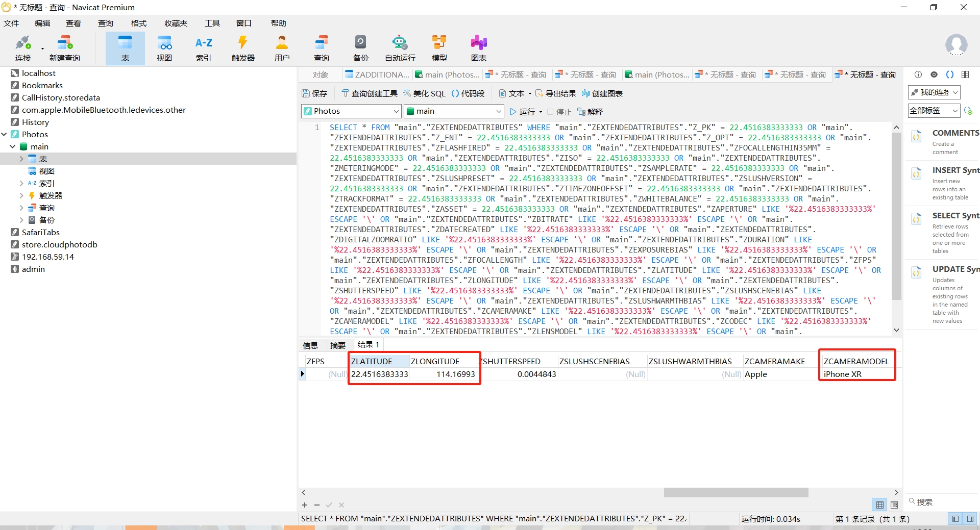Screen dimensions: 980x530
Task: Click the 自动运行 (Automation) toolbar icon
Action: coord(400,48)
